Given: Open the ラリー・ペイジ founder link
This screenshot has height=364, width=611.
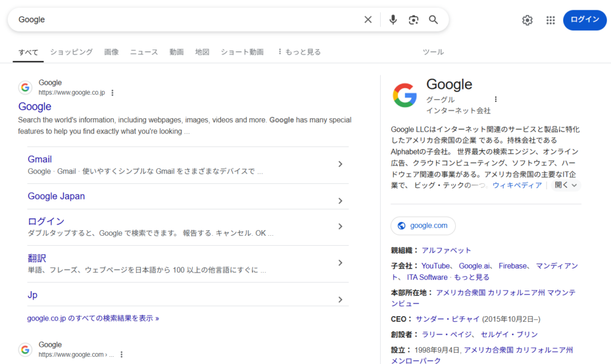Looking at the screenshot, I should [446, 334].
